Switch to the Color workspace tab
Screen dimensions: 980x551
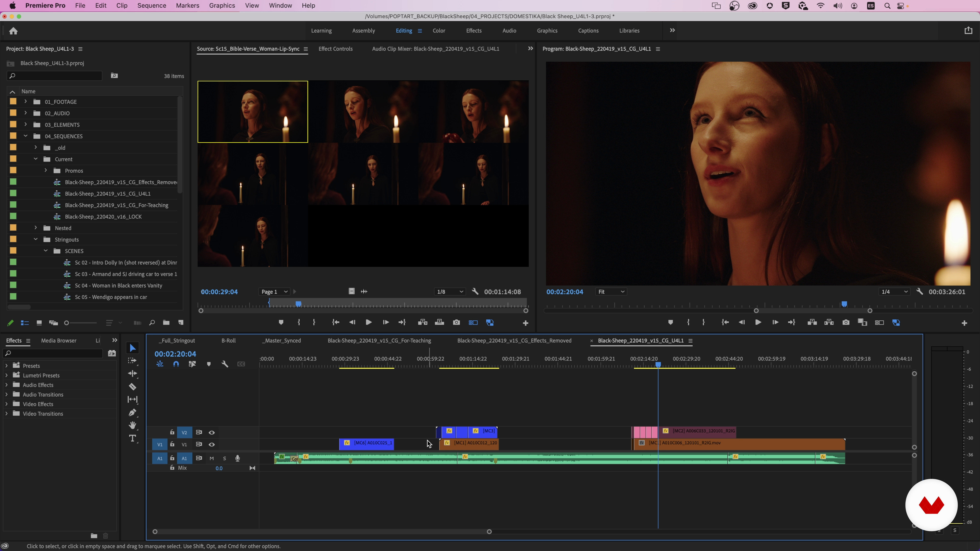coord(439,30)
